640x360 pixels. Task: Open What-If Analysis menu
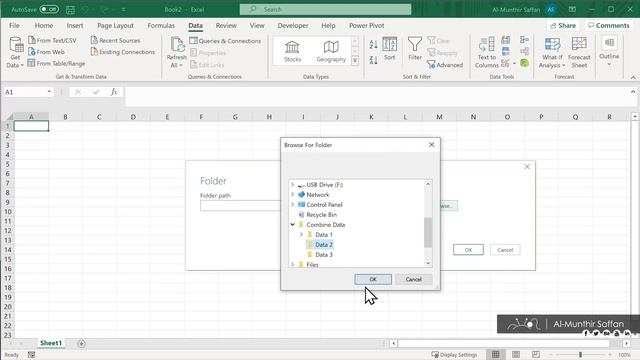pos(552,52)
